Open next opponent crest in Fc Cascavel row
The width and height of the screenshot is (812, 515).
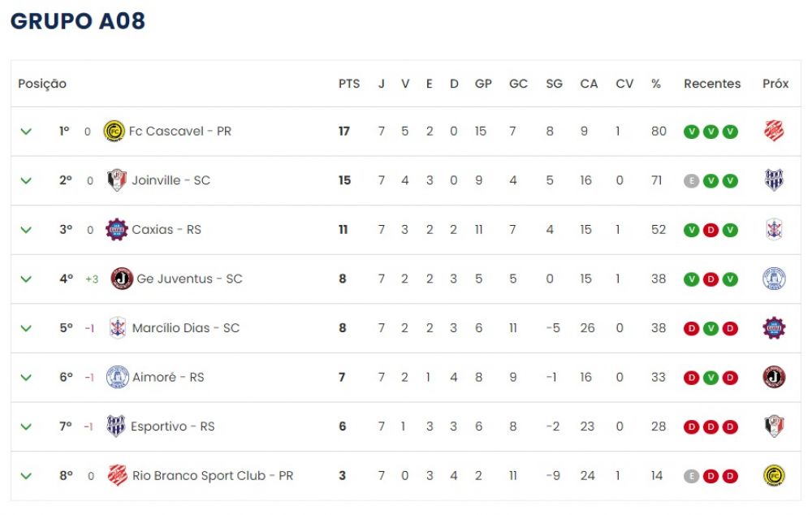pos(774,131)
